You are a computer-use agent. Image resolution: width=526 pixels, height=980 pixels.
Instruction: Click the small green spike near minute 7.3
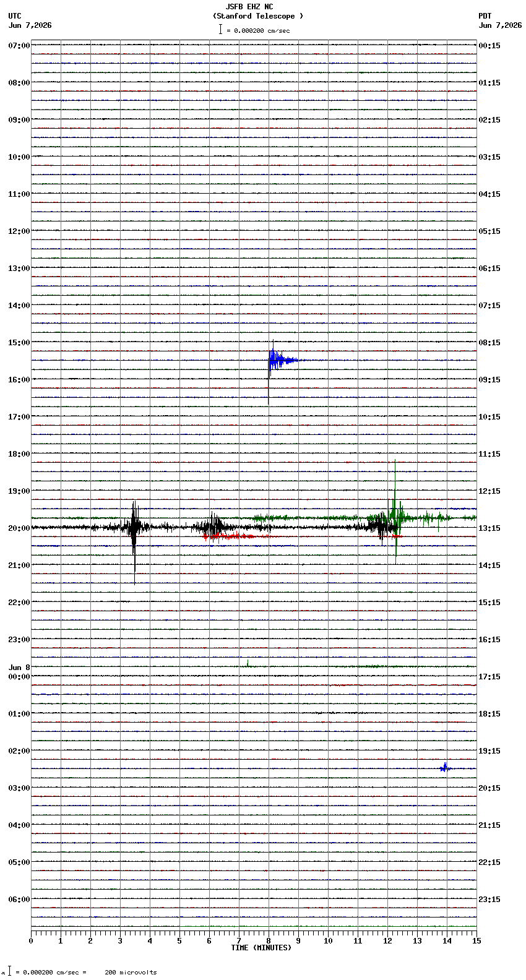pyautogui.click(x=248, y=663)
